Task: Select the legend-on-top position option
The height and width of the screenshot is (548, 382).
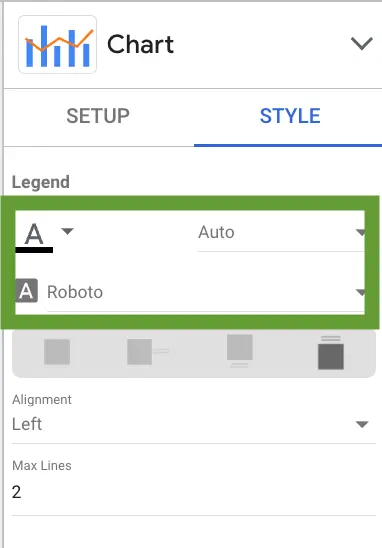Action: coord(331,352)
